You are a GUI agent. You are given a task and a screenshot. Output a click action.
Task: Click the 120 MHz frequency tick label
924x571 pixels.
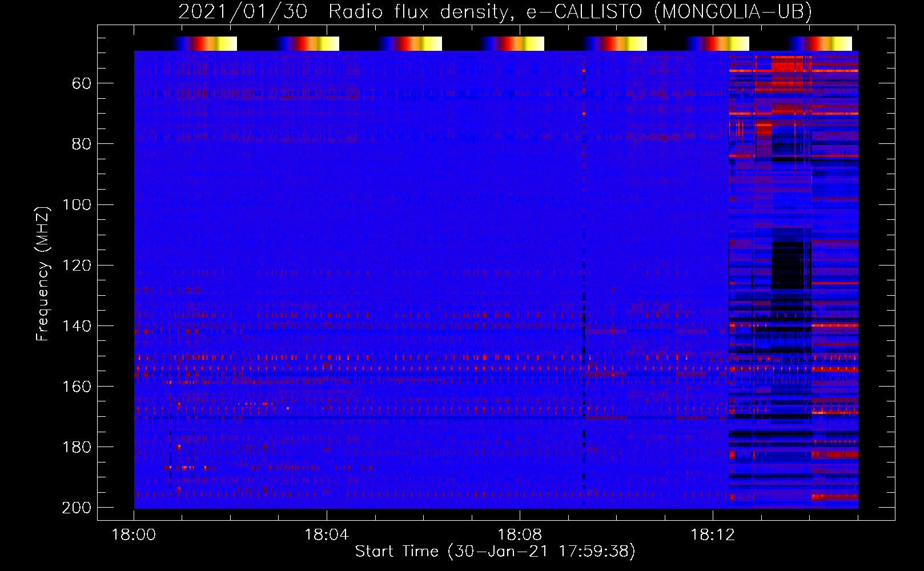tap(77, 266)
